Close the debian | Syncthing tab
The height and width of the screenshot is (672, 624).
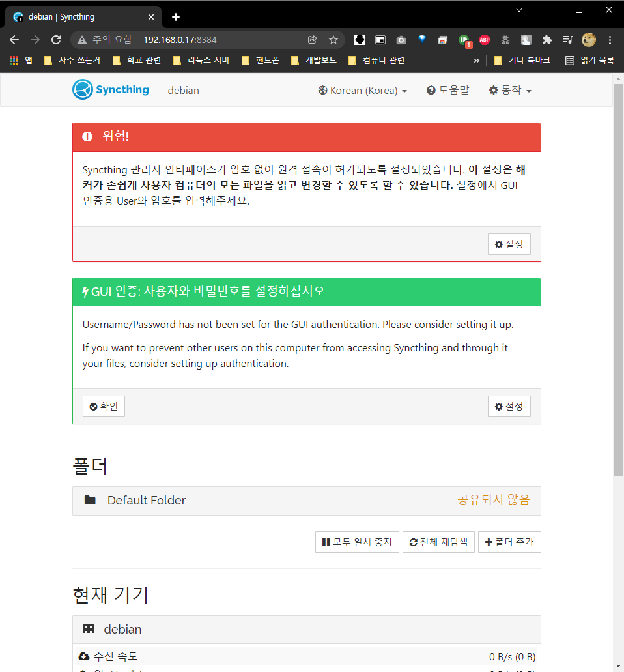coord(150,17)
